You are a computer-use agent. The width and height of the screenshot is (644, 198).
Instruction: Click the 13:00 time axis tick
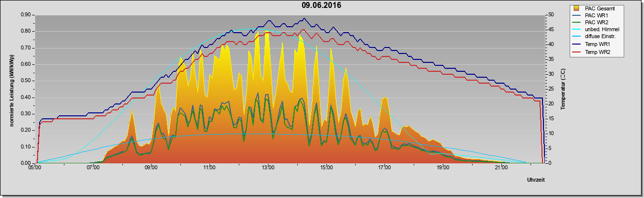pos(268,168)
